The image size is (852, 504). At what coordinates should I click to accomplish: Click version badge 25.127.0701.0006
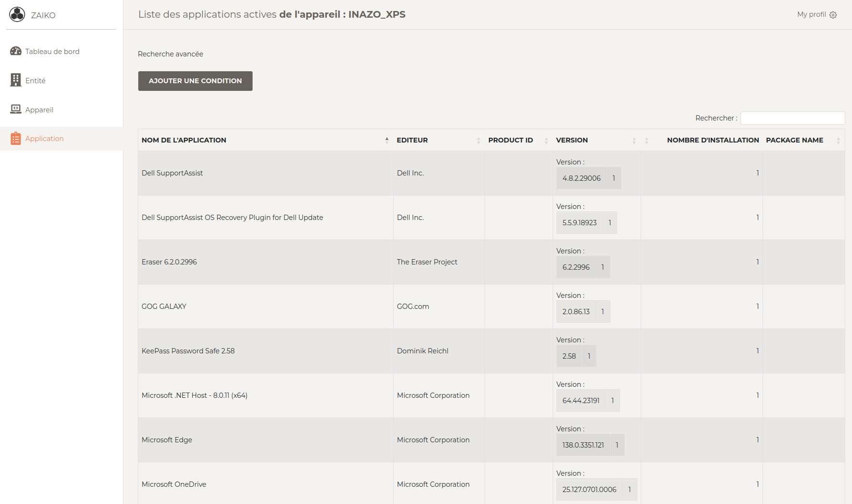(x=589, y=490)
